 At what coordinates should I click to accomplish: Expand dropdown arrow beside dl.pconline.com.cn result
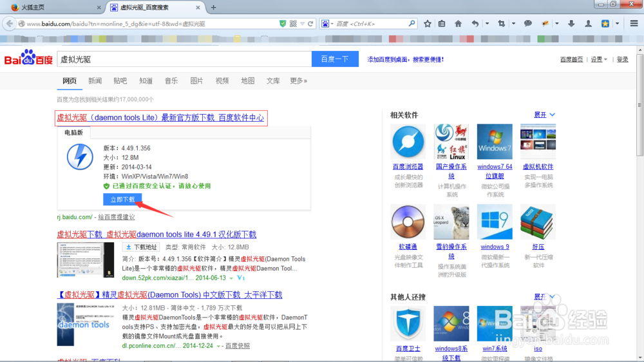[x=218, y=346]
